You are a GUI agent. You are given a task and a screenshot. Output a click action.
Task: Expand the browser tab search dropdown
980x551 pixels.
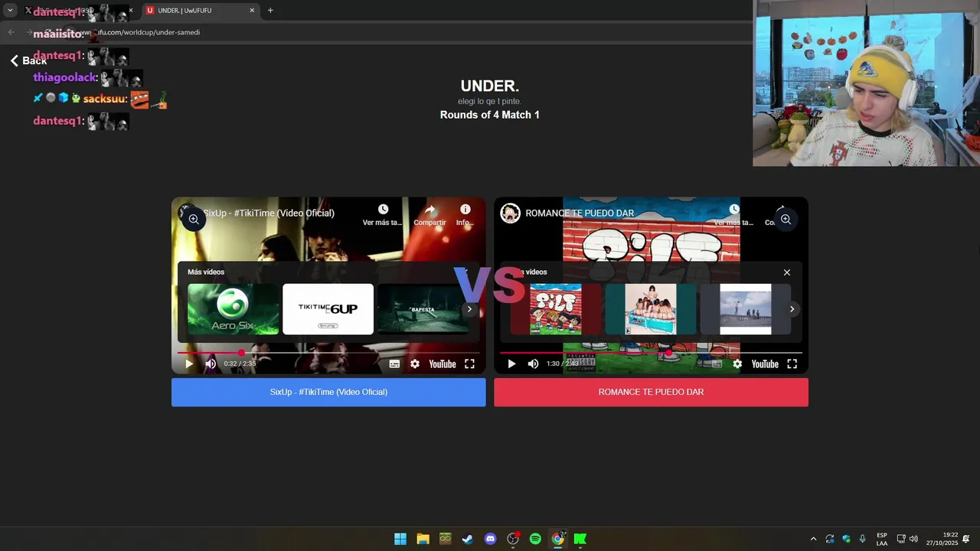(10, 11)
